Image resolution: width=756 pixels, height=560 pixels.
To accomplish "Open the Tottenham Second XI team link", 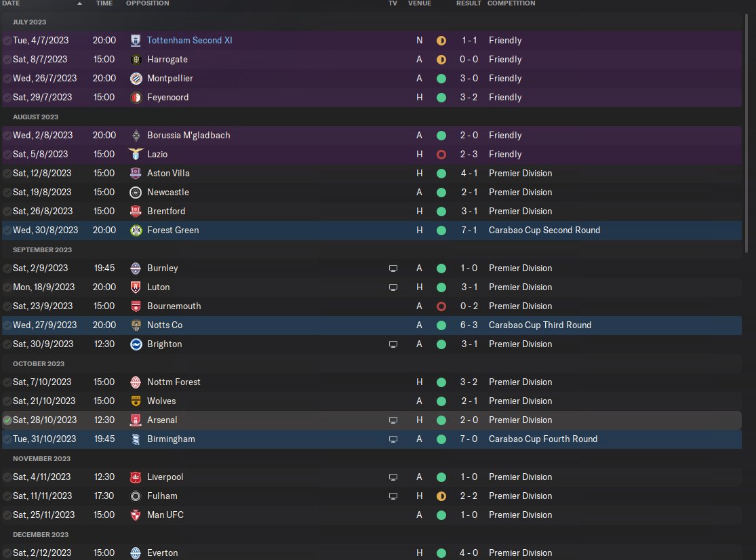I will (189, 41).
